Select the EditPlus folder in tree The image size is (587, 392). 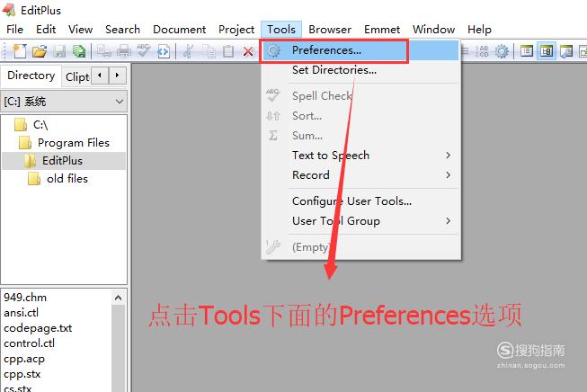point(62,161)
